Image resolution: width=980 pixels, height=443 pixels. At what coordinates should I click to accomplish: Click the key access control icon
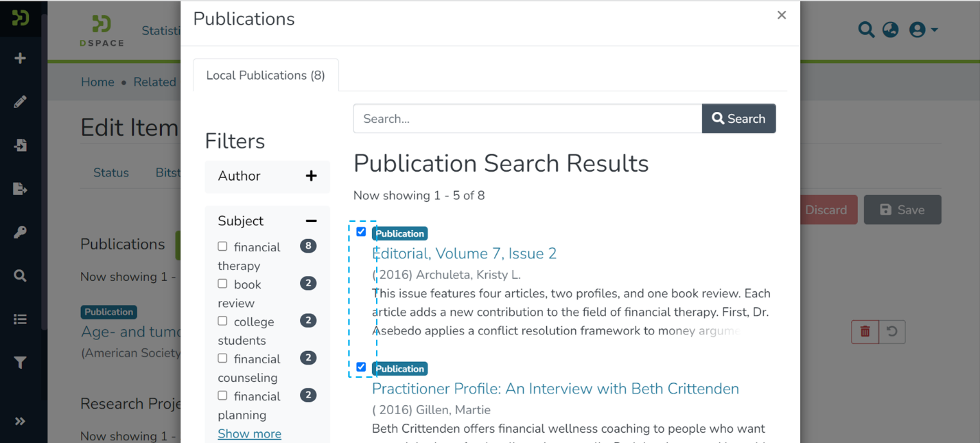(20, 233)
